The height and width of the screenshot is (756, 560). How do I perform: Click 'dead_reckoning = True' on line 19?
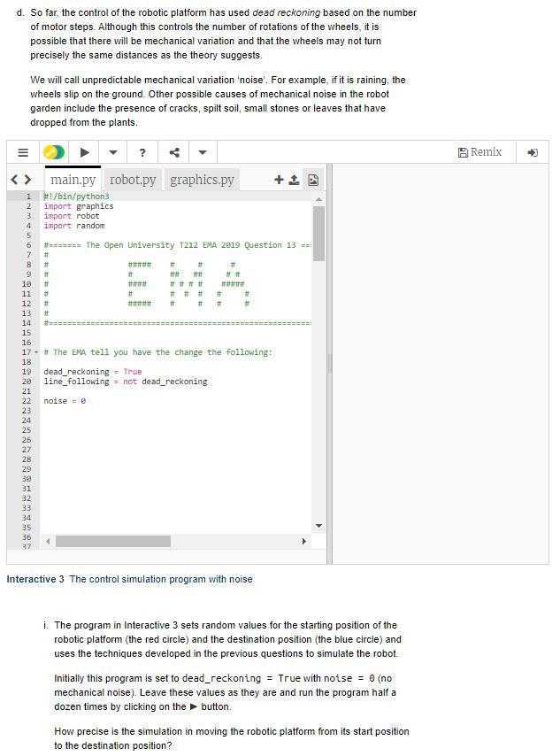click(x=93, y=372)
